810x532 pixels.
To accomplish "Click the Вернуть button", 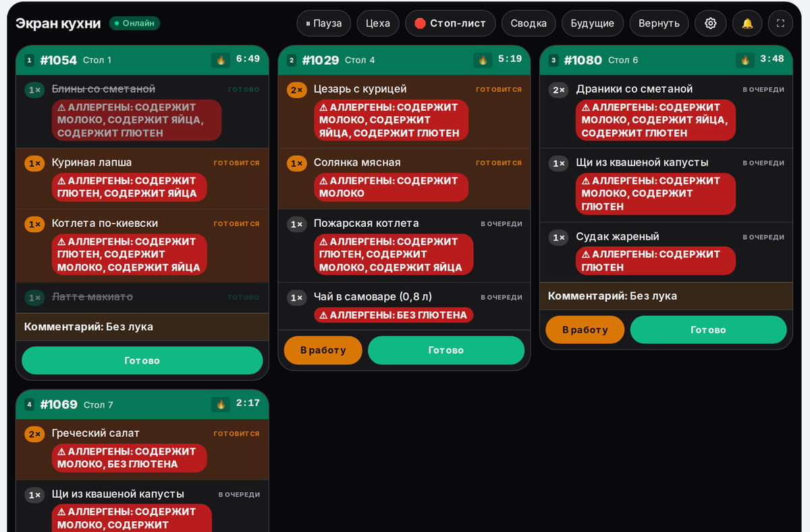I will (659, 23).
